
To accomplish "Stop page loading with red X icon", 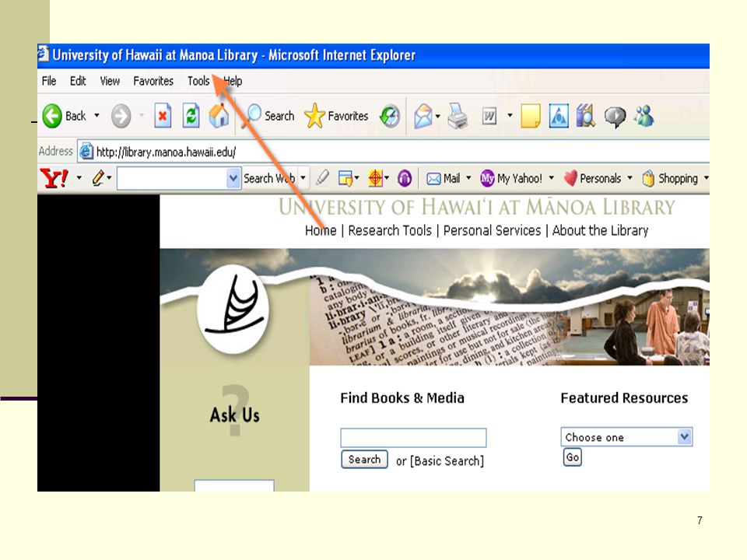I will tap(163, 115).
